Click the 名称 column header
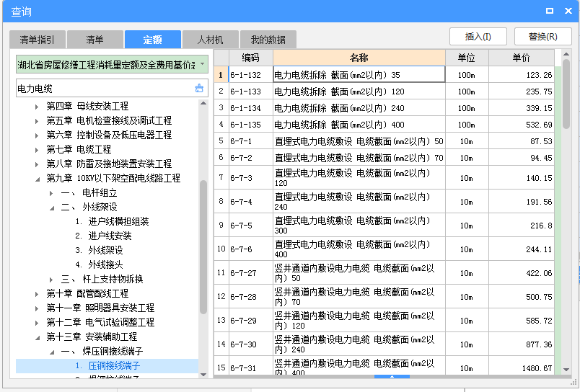The image size is (580, 392). pos(359,58)
